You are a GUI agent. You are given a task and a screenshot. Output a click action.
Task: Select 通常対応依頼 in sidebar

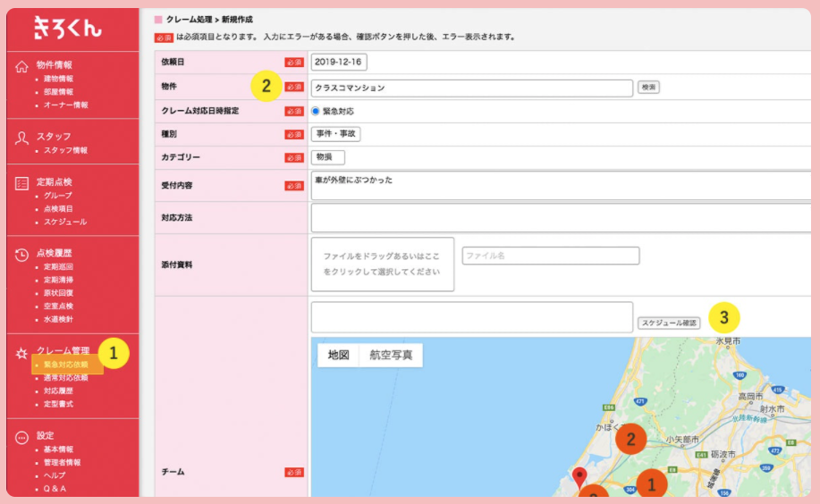coord(66,377)
